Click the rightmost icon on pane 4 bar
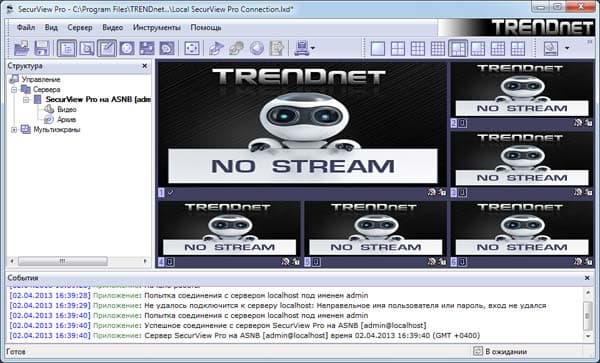 (x=296, y=262)
